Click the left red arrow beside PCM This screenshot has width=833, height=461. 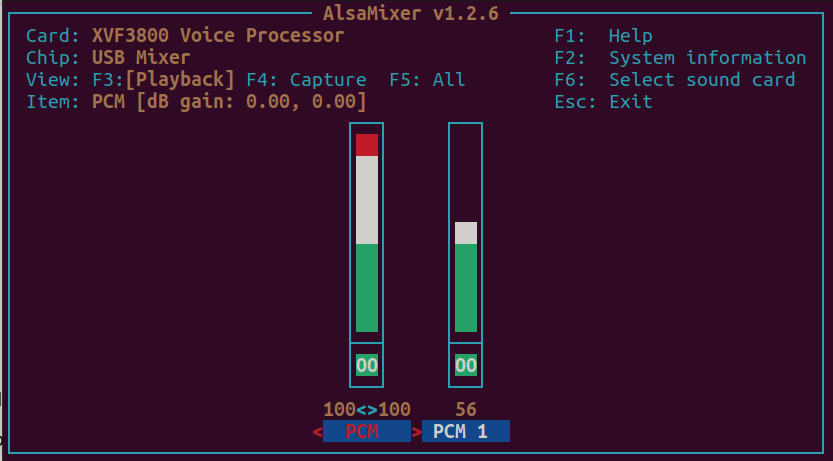tap(317, 432)
